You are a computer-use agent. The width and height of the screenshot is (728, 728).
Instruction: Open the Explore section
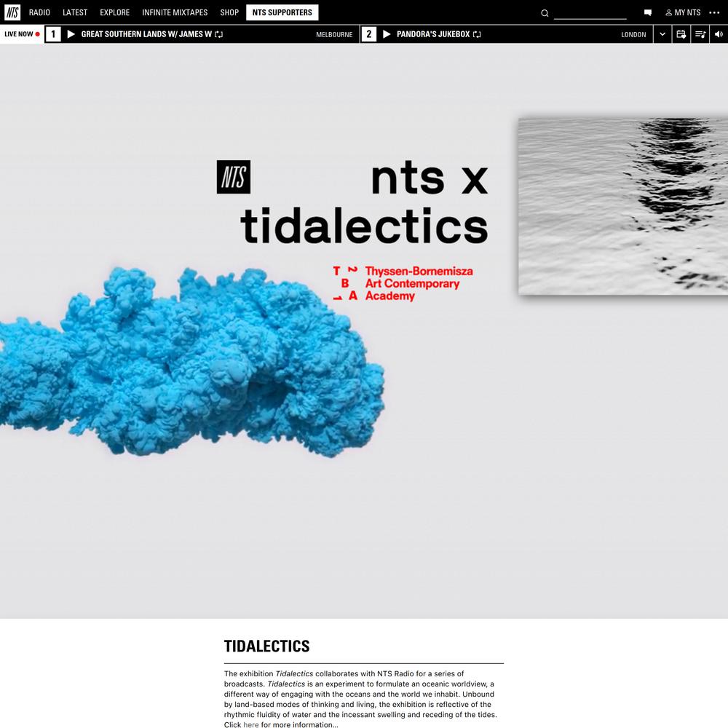tap(115, 12)
